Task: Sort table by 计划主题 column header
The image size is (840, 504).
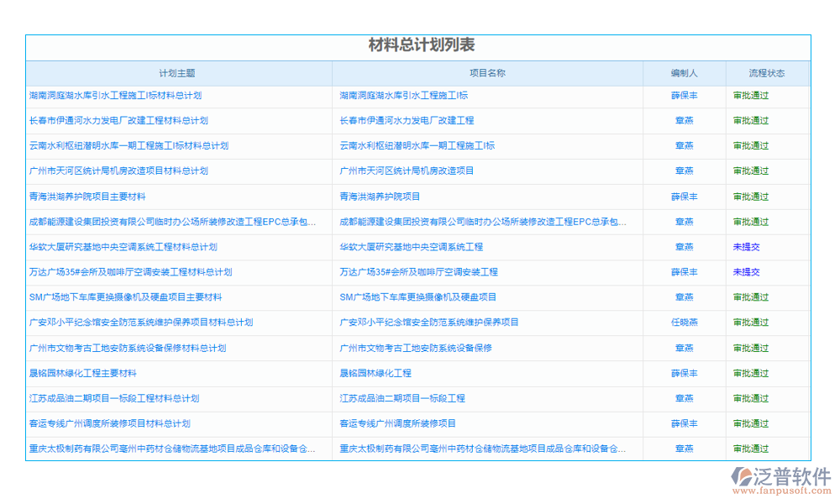Action: (x=178, y=72)
